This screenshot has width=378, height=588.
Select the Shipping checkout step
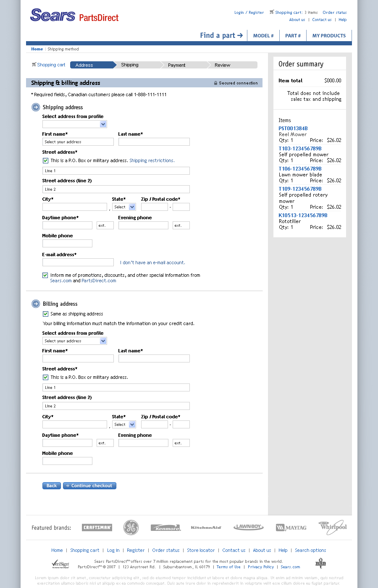click(x=138, y=65)
